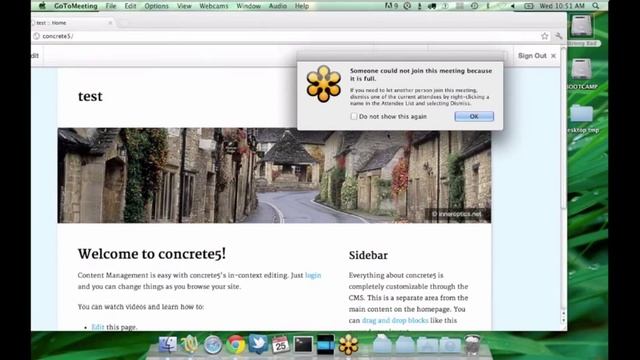
Task: Click the Adobe icon in menu bar
Action: click(x=391, y=6)
